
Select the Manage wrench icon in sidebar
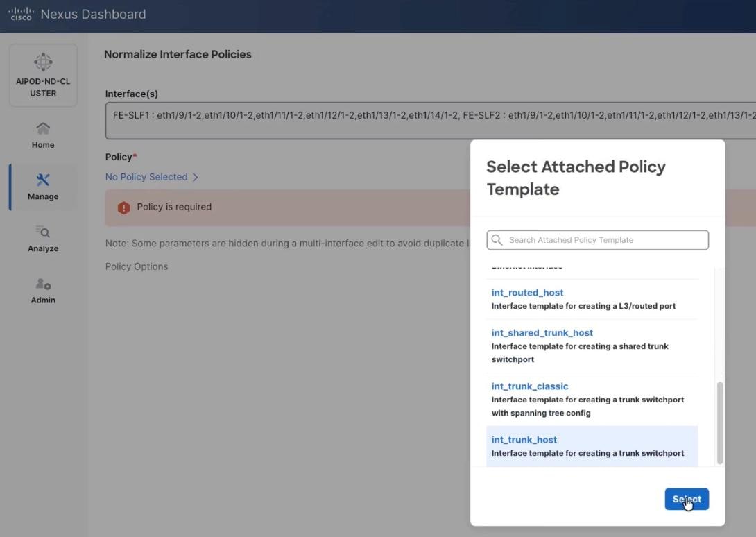click(42, 178)
